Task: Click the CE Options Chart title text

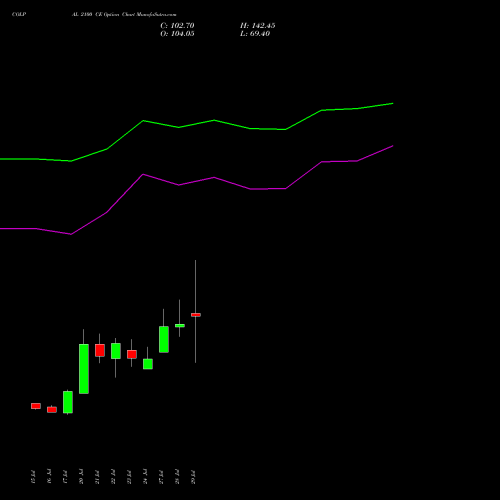Action: [x=124, y=14]
